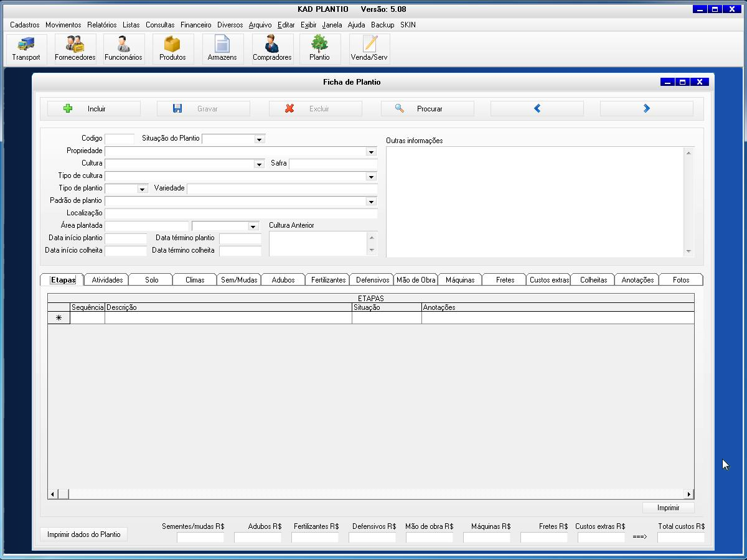
Task: Click Imprimir dados do Plantio button
Action: (84, 534)
